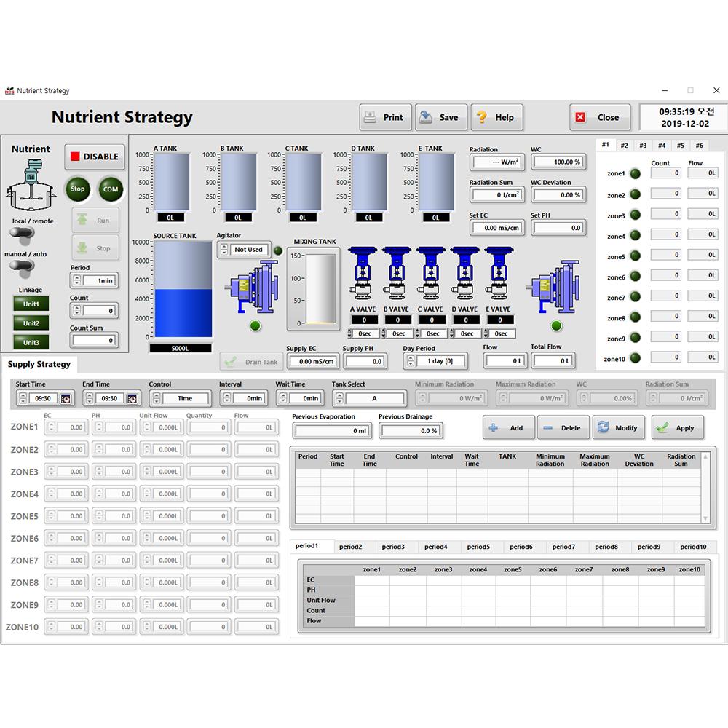
Task: Toggle the local / remote switch
Action: coord(22,234)
